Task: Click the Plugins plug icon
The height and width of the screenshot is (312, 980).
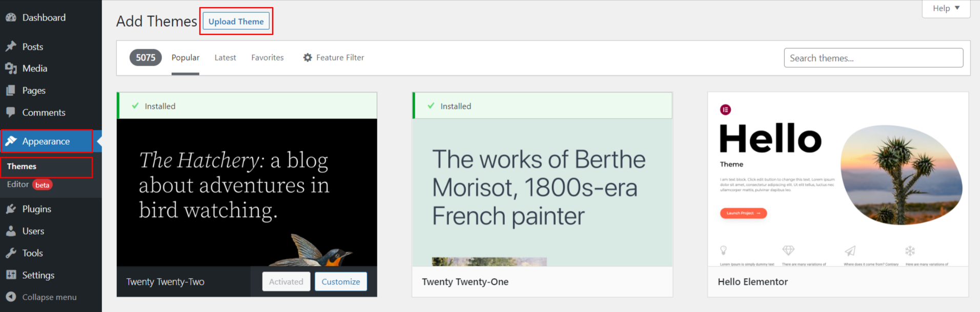Action: coord(11,209)
